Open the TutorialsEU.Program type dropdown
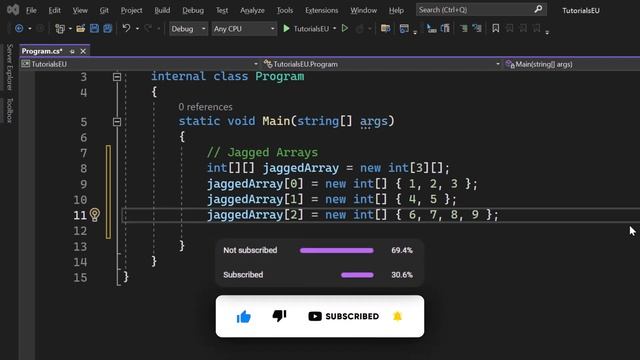This screenshot has height=360, width=640. pos(382,64)
